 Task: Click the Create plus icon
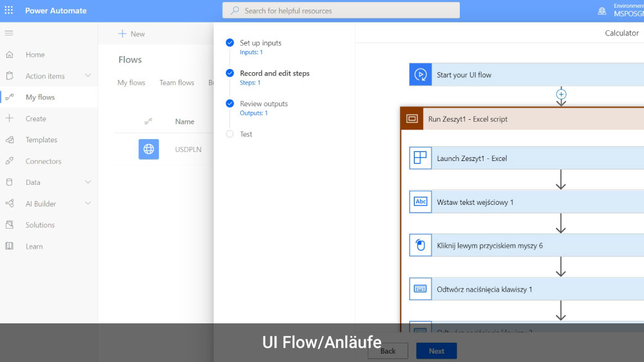click(10, 119)
